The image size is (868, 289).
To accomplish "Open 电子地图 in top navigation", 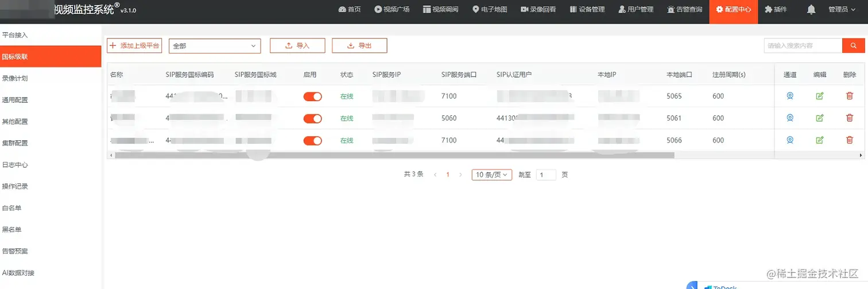I will [x=490, y=10].
